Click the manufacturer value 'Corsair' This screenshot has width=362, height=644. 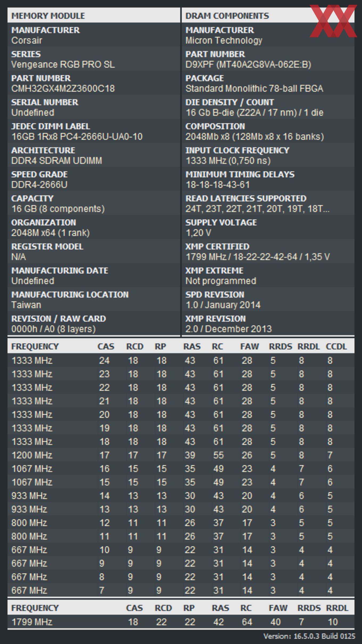coord(27,40)
